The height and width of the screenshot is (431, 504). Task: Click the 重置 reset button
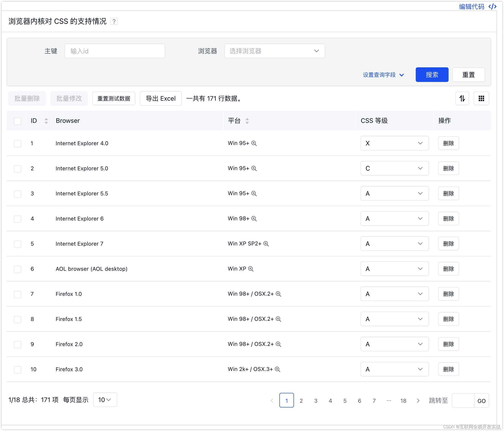click(468, 75)
